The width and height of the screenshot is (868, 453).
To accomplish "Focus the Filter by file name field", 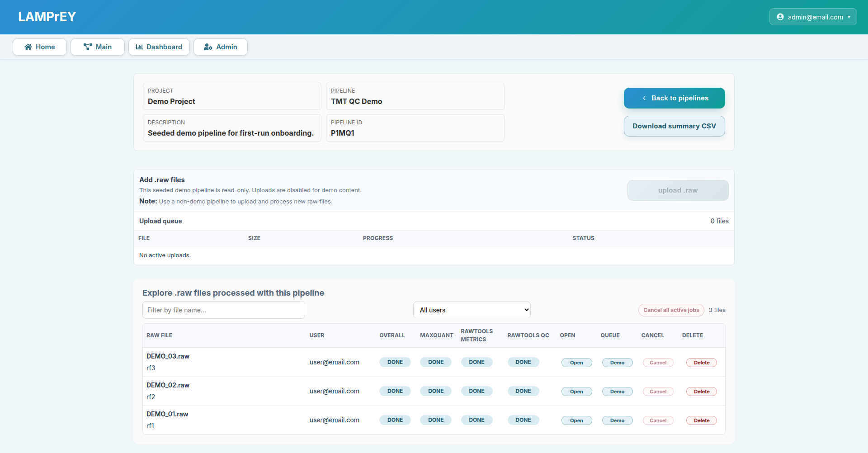I will [x=223, y=310].
